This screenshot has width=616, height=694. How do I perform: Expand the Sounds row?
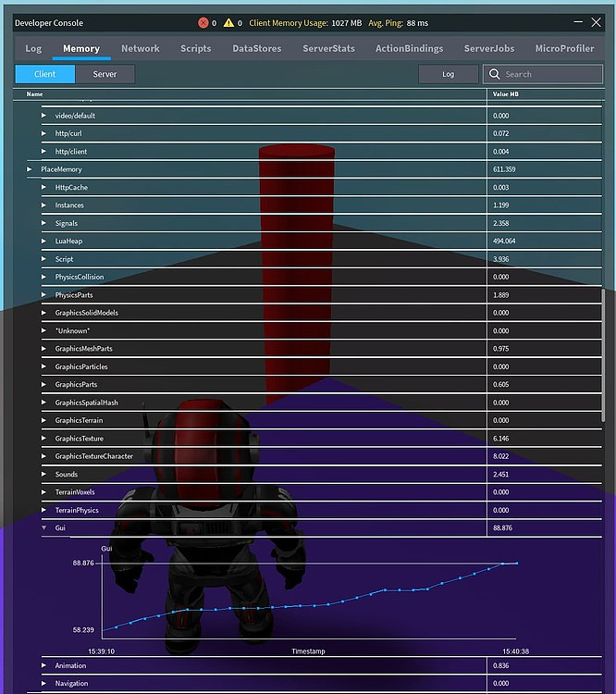43,474
